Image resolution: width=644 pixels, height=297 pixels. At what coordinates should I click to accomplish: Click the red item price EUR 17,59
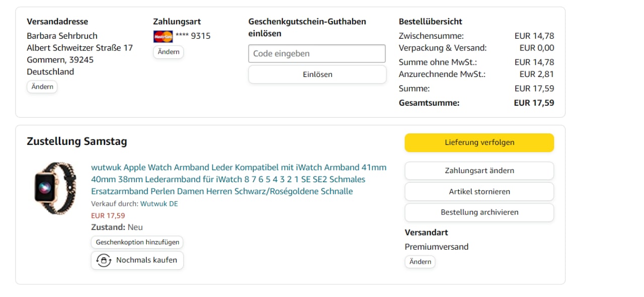[108, 215]
